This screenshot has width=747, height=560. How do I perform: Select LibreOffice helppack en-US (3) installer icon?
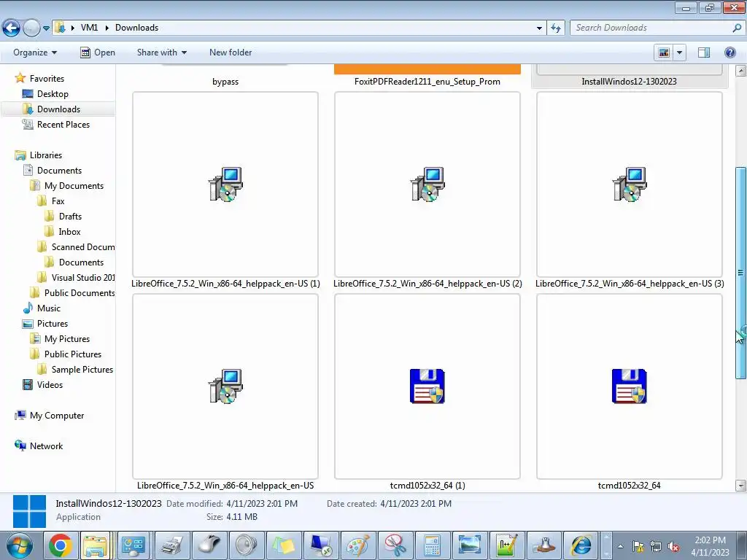[630, 184]
